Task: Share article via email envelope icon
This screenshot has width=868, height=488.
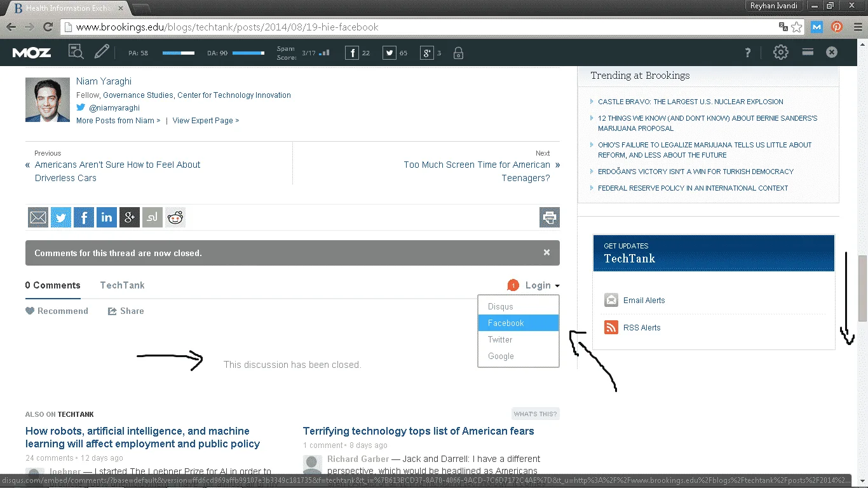Action: click(x=38, y=217)
